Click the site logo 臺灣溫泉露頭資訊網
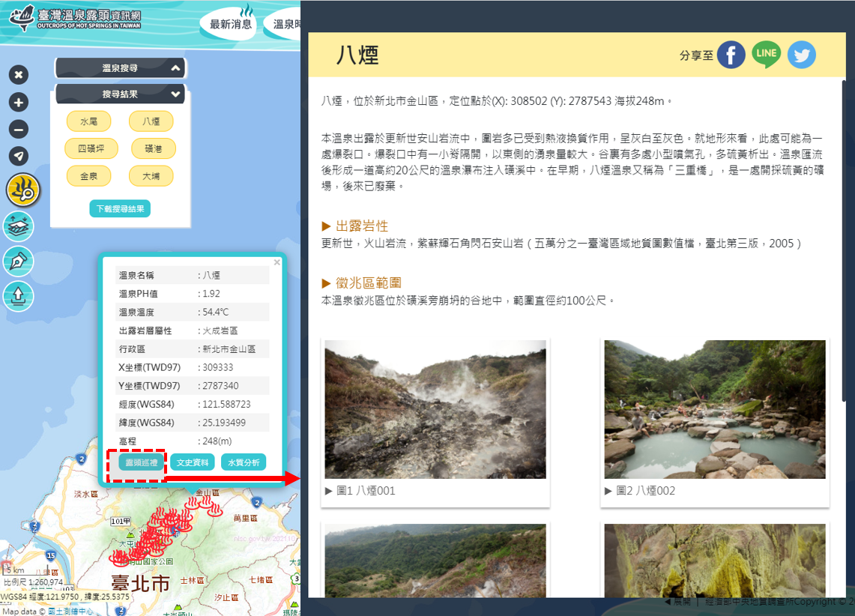Image resolution: width=855 pixels, height=616 pixels. click(76, 18)
